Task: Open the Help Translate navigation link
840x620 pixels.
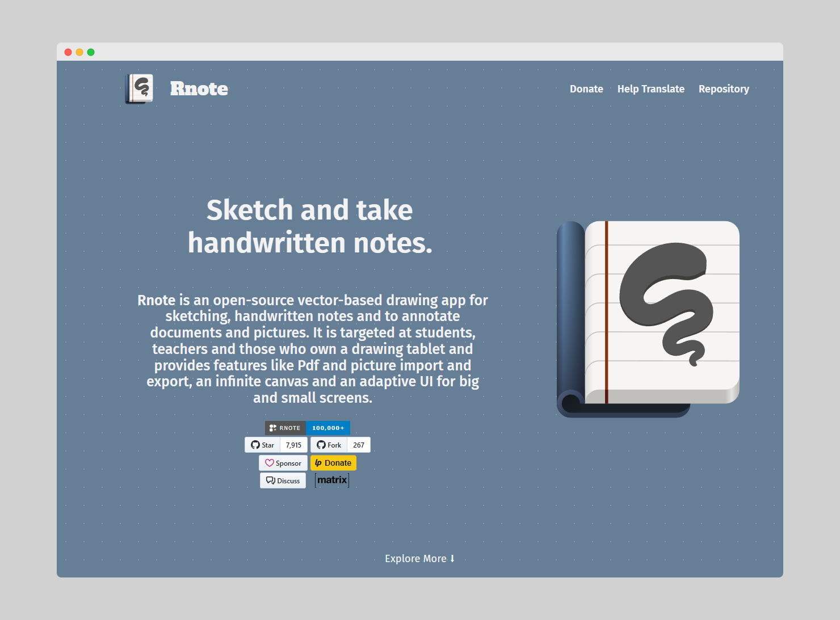Action: coord(650,89)
